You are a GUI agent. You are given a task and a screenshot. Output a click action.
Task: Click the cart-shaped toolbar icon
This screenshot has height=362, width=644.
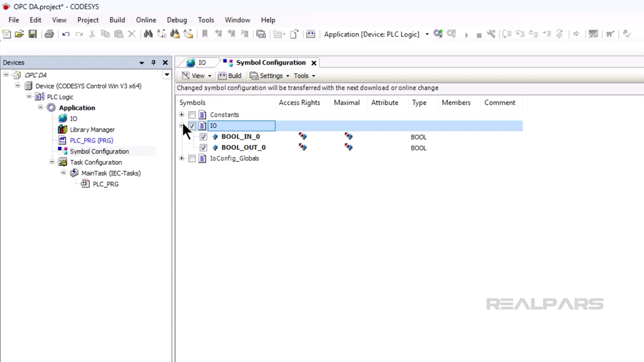tap(610, 34)
